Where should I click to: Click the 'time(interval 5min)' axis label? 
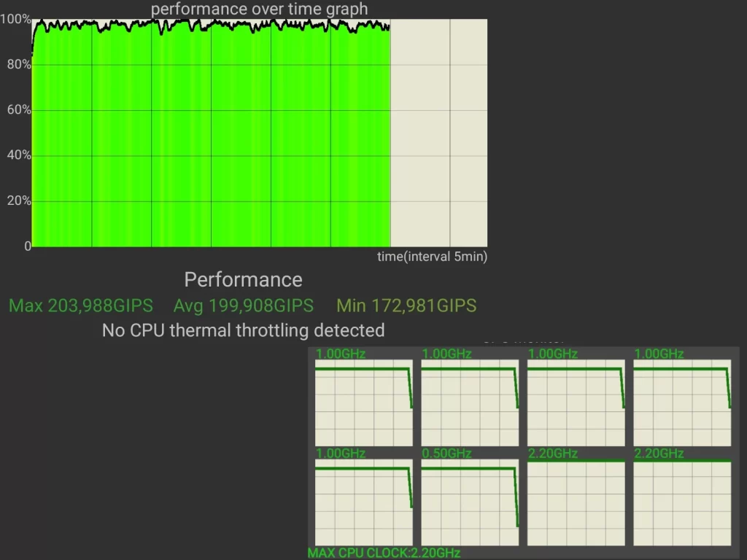tap(432, 257)
